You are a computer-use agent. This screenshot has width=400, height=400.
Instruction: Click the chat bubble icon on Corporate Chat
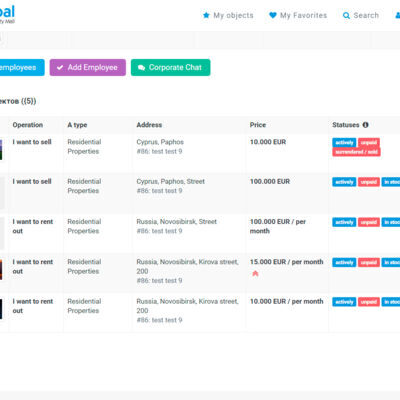pos(141,68)
